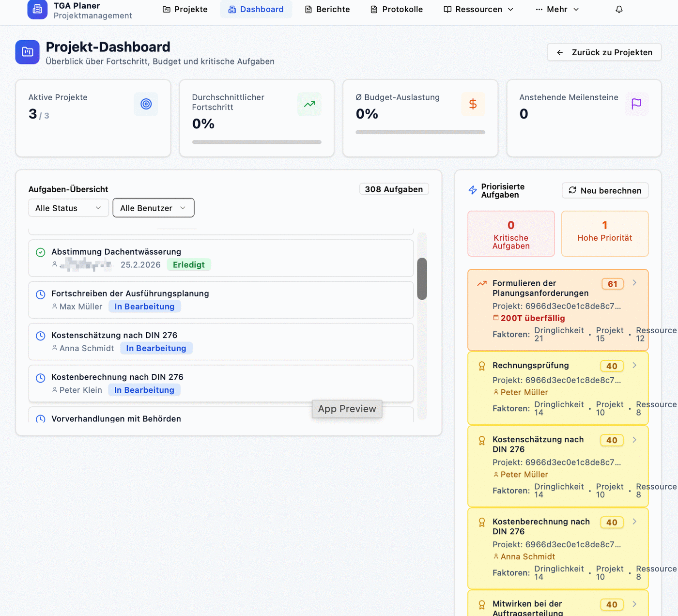Viewport: 678px width, 616px height.
Task: Click award icon on prioritized Kostenberechnung card
Action: click(482, 523)
